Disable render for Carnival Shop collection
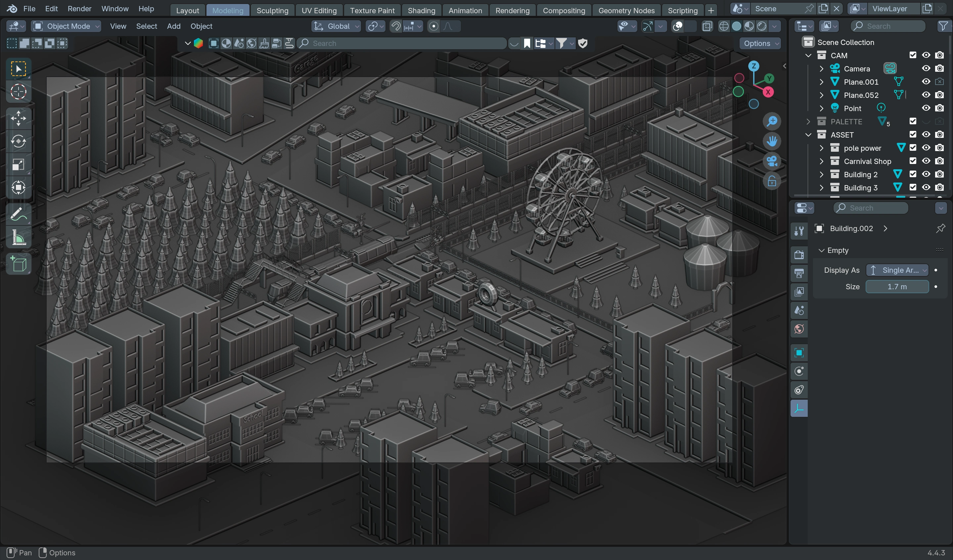 pyautogui.click(x=939, y=161)
